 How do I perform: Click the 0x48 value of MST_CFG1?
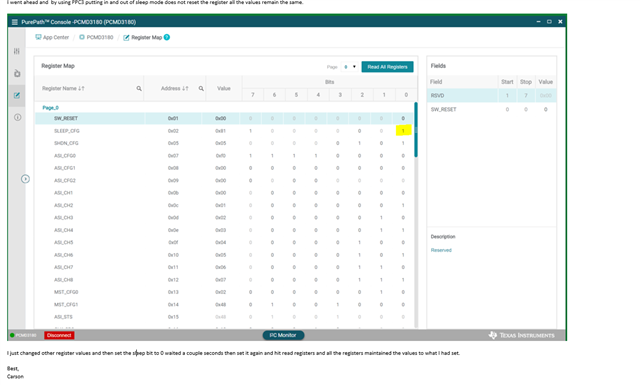[220, 305]
